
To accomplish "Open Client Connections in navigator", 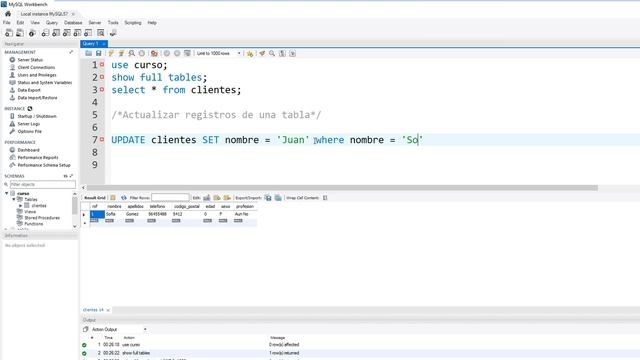I will [36, 67].
